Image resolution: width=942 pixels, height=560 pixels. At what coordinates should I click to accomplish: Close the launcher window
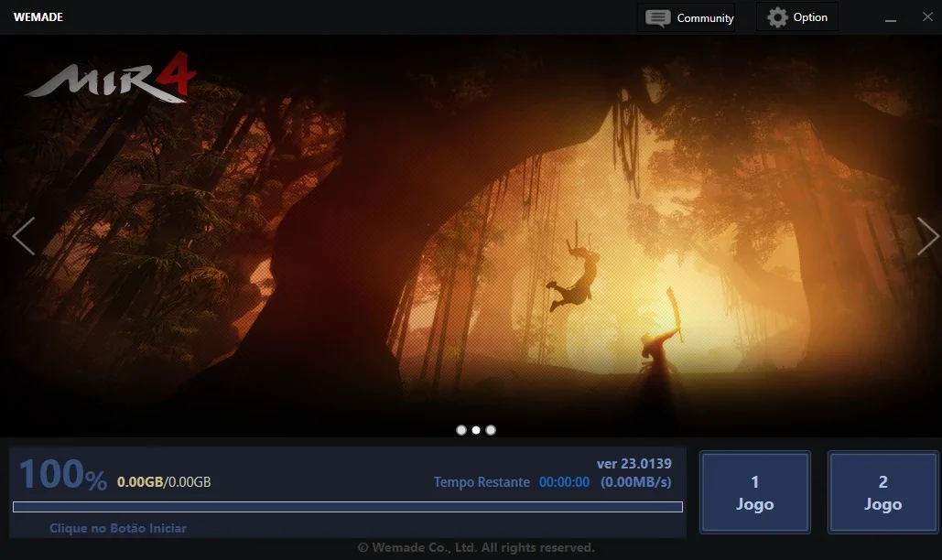[x=927, y=16]
